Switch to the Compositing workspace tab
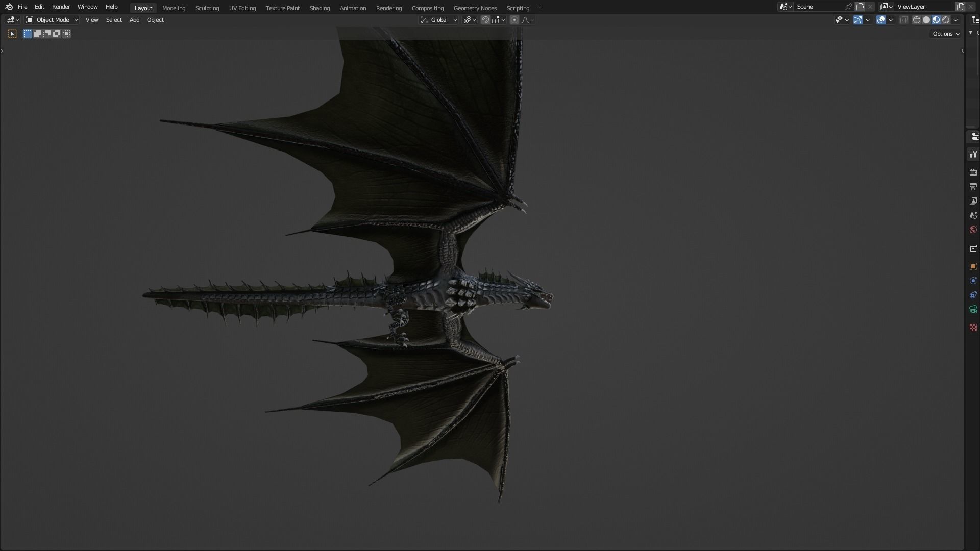Image resolution: width=980 pixels, height=551 pixels. pos(427,8)
